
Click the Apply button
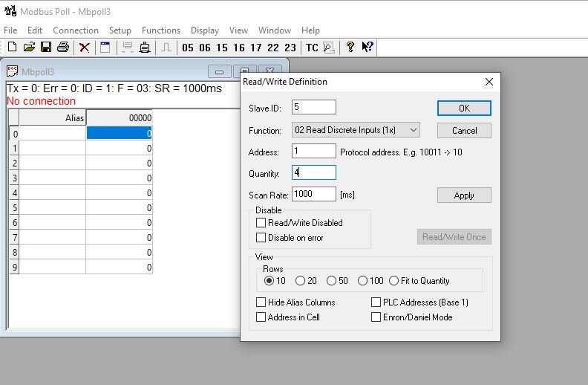click(464, 195)
